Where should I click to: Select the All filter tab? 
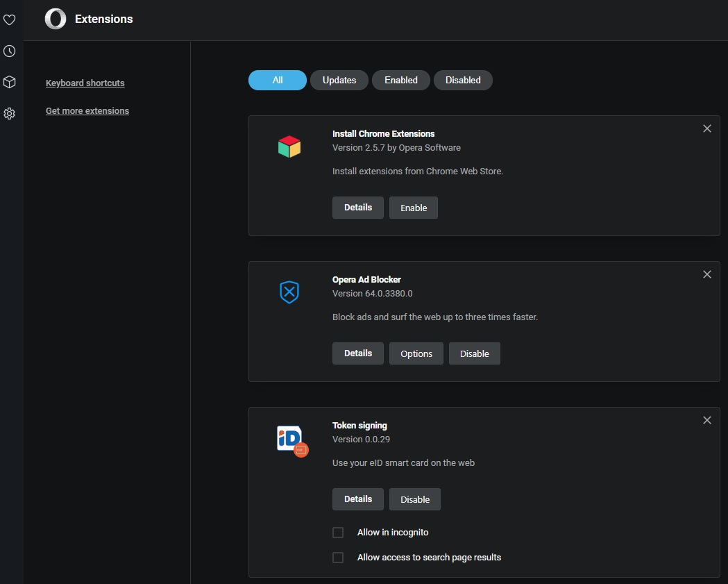click(278, 81)
